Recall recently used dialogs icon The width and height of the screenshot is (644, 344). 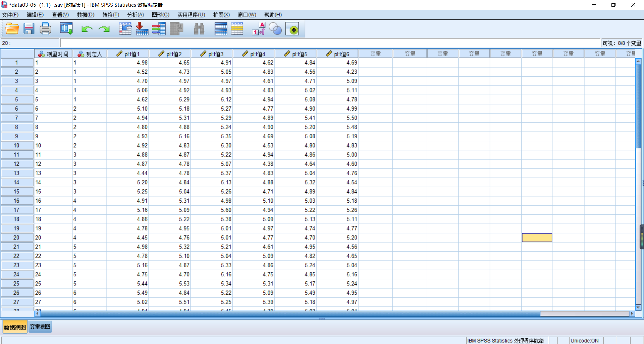(x=66, y=29)
